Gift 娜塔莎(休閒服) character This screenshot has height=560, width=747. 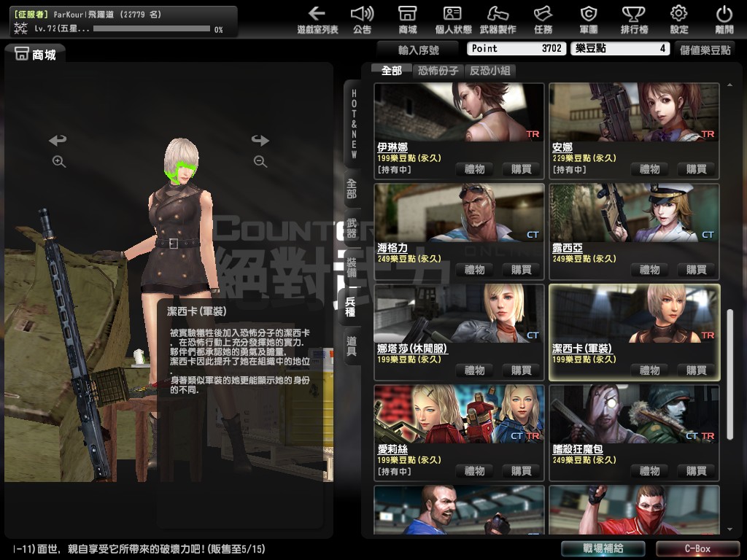coord(474,370)
